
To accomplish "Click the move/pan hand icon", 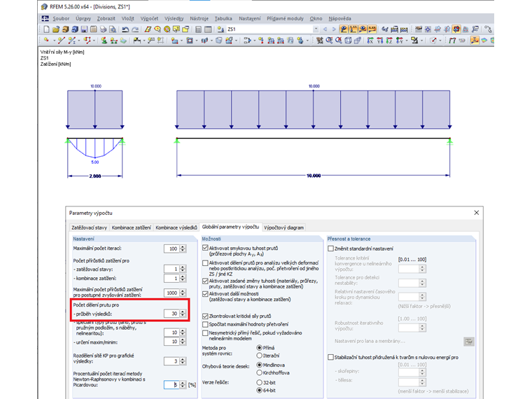I will [x=320, y=41].
